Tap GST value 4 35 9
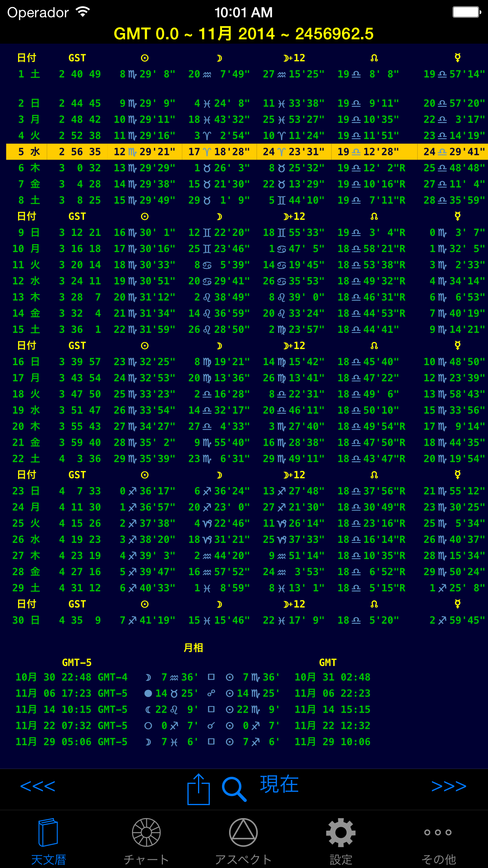 80,621
